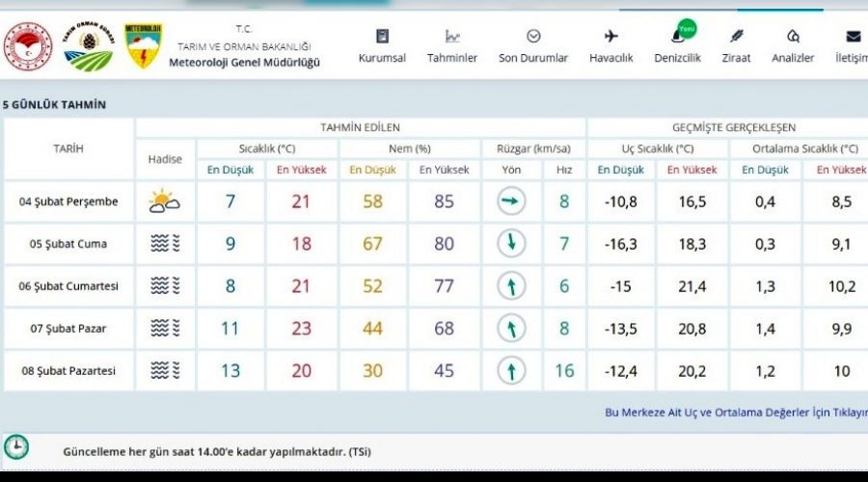868x482 pixels.
Task: Click wind direction arrow for 08 Şubat Pazartesi
Action: click(x=511, y=371)
